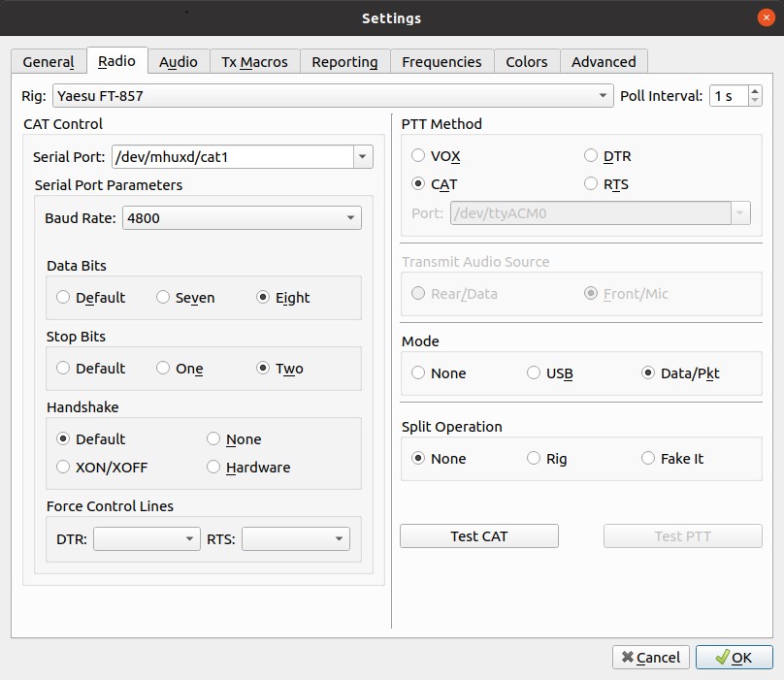
Task: Open the Serial Port dropdown list
Action: [363, 156]
